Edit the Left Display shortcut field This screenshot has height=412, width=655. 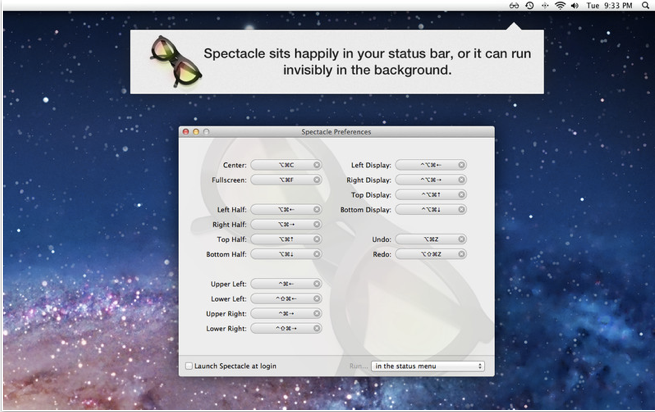(431, 165)
